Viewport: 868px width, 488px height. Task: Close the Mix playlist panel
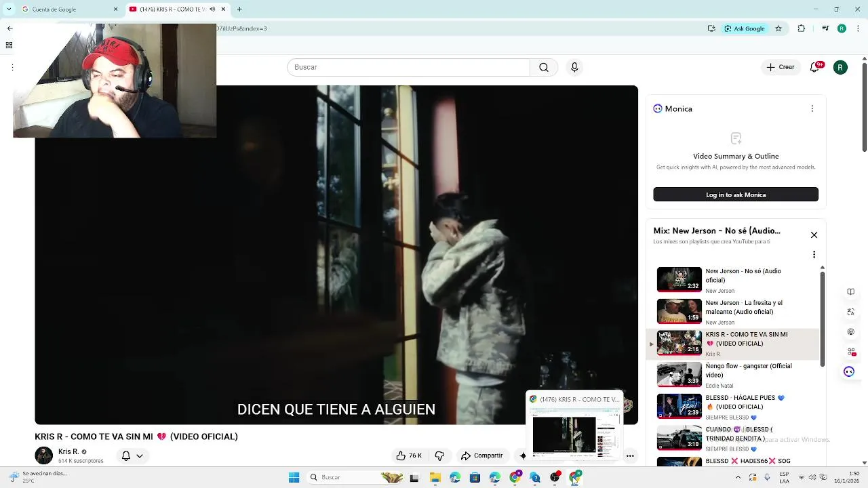tap(814, 235)
